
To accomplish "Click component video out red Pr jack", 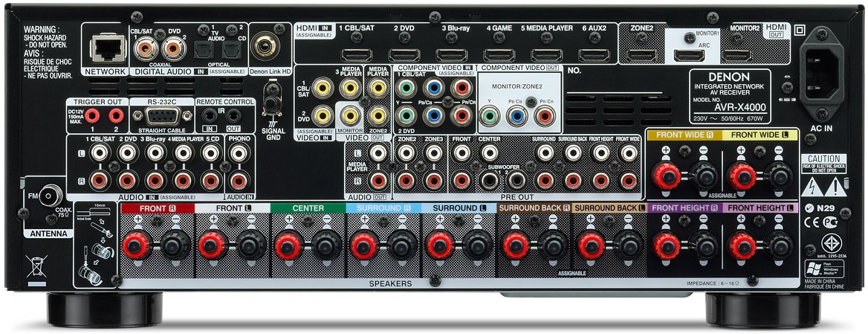I will point(545,116).
